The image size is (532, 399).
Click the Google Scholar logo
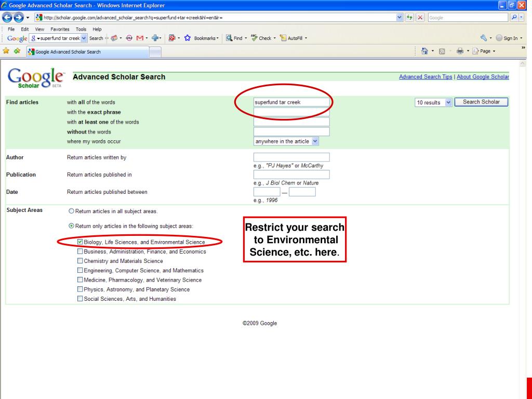35,78
